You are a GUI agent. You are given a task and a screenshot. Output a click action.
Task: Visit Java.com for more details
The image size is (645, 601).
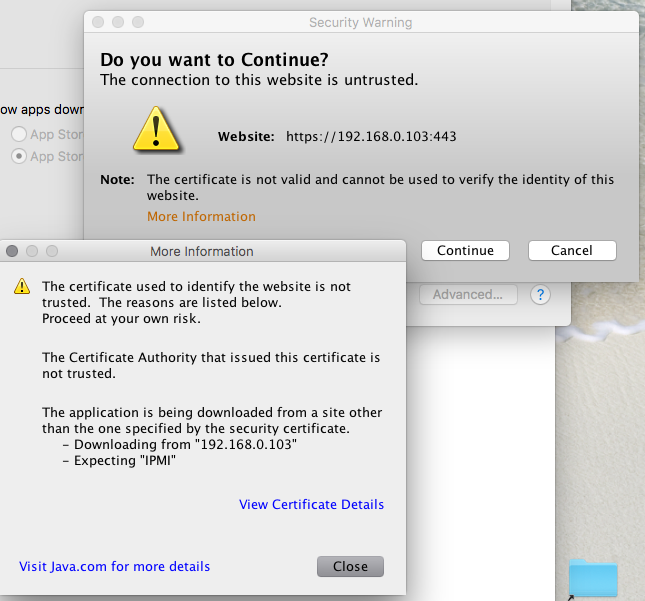115,567
